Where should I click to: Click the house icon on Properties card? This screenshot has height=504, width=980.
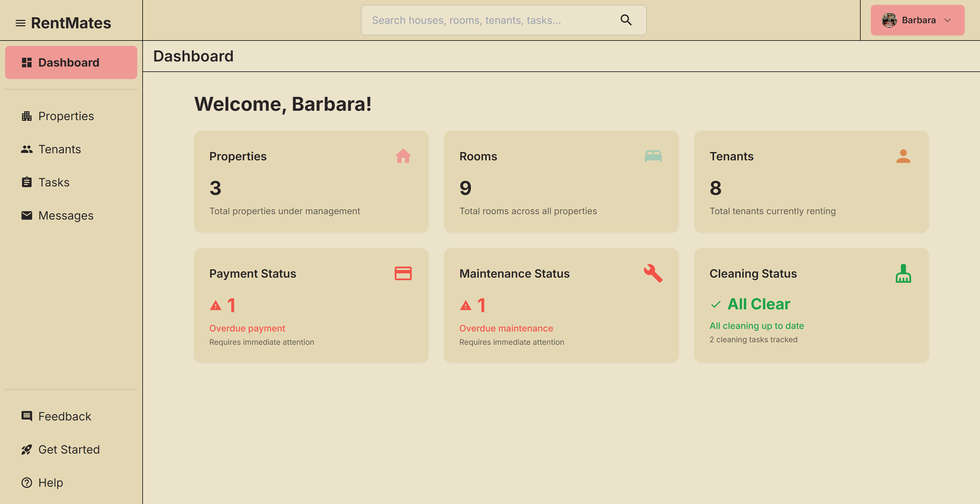(x=404, y=156)
